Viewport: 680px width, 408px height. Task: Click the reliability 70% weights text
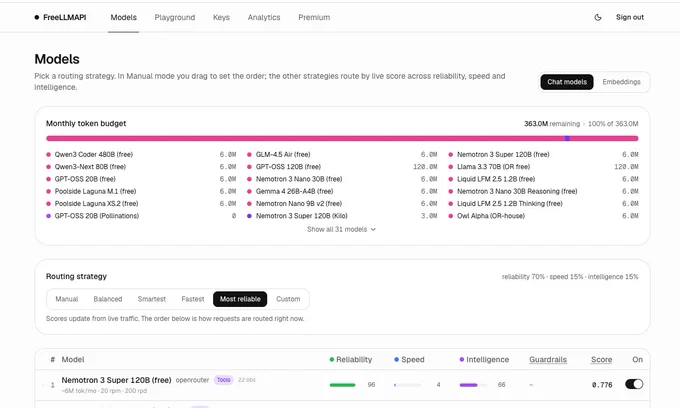point(570,277)
